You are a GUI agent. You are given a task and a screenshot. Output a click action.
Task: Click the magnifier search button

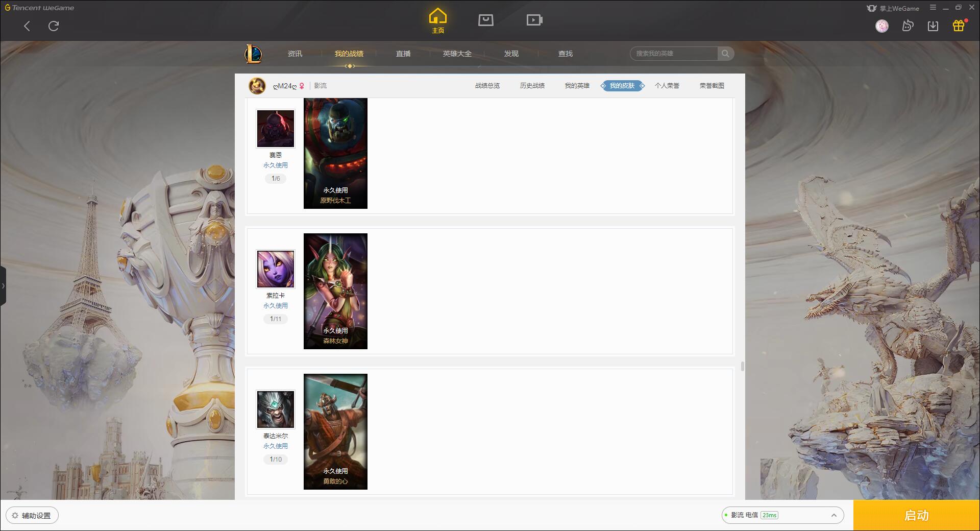point(725,54)
